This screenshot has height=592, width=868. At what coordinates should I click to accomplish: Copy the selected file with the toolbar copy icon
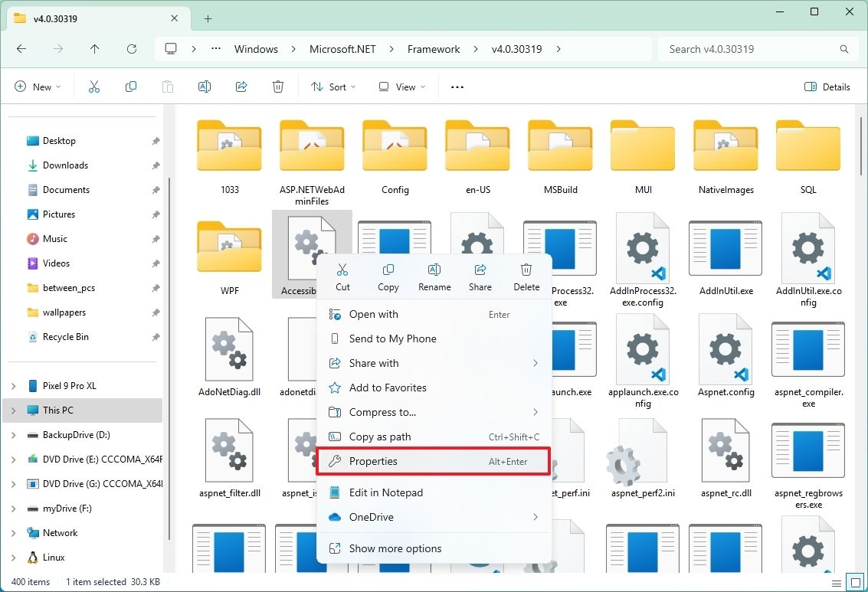(x=131, y=86)
